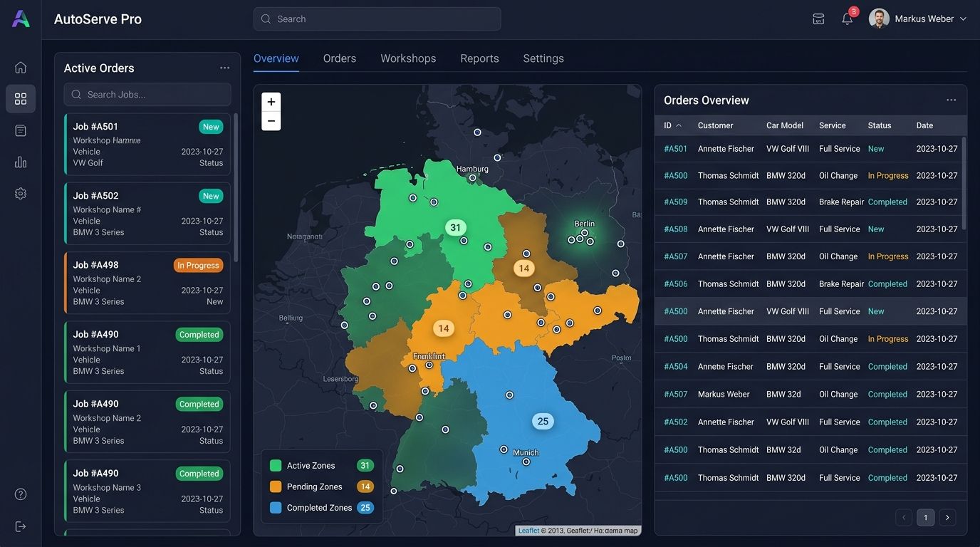
Task: Open the Leaflet attribution link
Action: [x=528, y=530]
